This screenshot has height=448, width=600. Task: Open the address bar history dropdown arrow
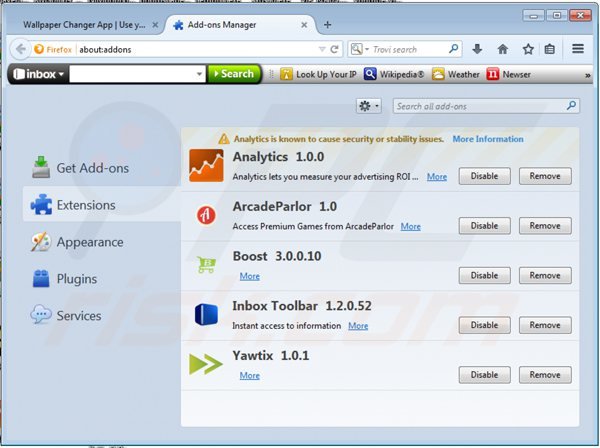point(322,49)
